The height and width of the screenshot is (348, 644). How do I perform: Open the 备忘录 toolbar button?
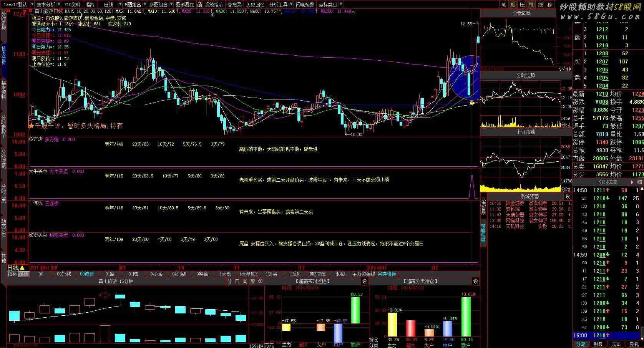[235, 5]
